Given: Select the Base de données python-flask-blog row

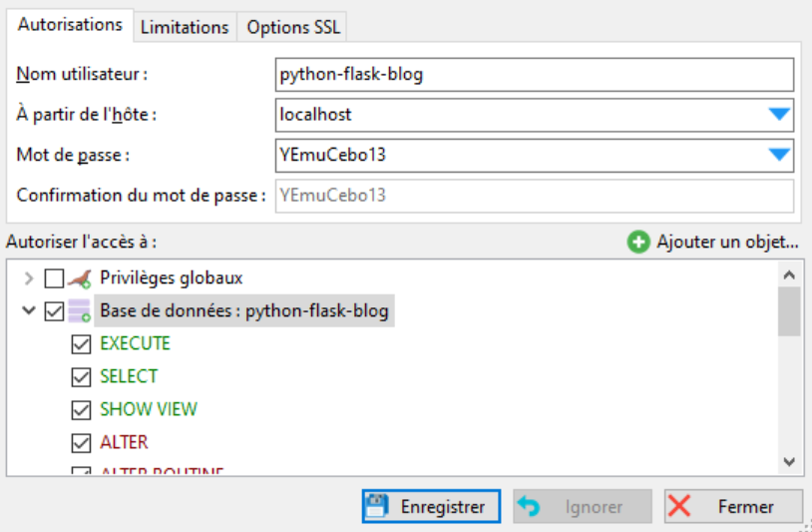Looking at the screenshot, I should coord(244,311).
